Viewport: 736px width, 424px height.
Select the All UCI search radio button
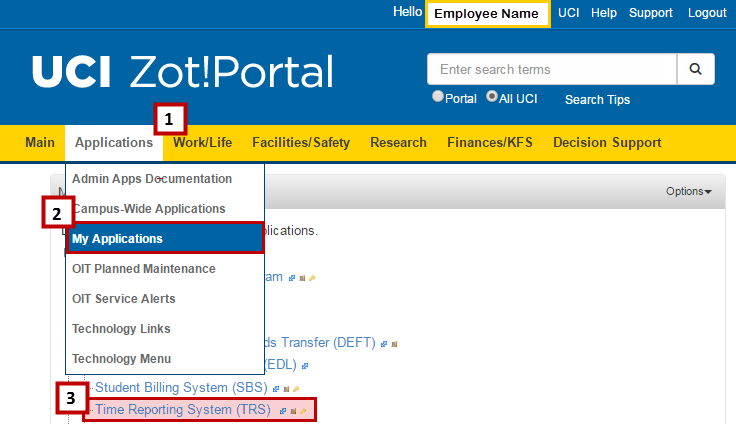tap(491, 96)
